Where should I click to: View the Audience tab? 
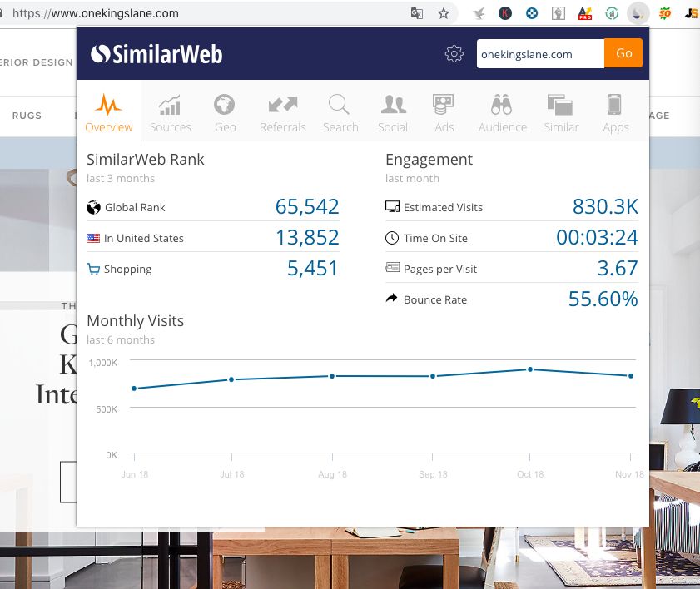click(502, 114)
